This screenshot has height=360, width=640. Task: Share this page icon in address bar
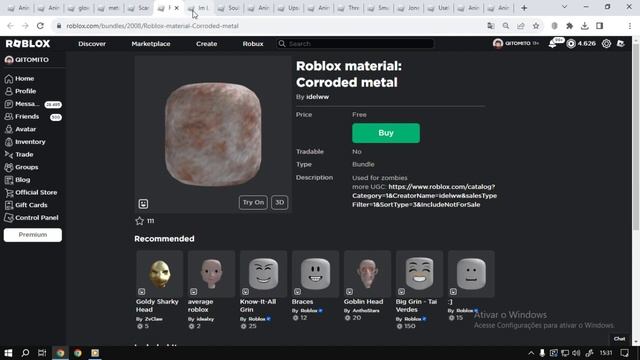(521, 26)
